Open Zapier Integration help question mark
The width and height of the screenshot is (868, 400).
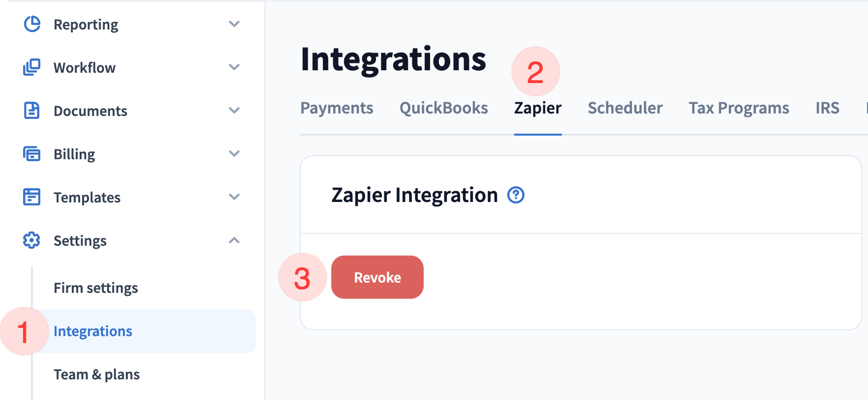tap(516, 195)
